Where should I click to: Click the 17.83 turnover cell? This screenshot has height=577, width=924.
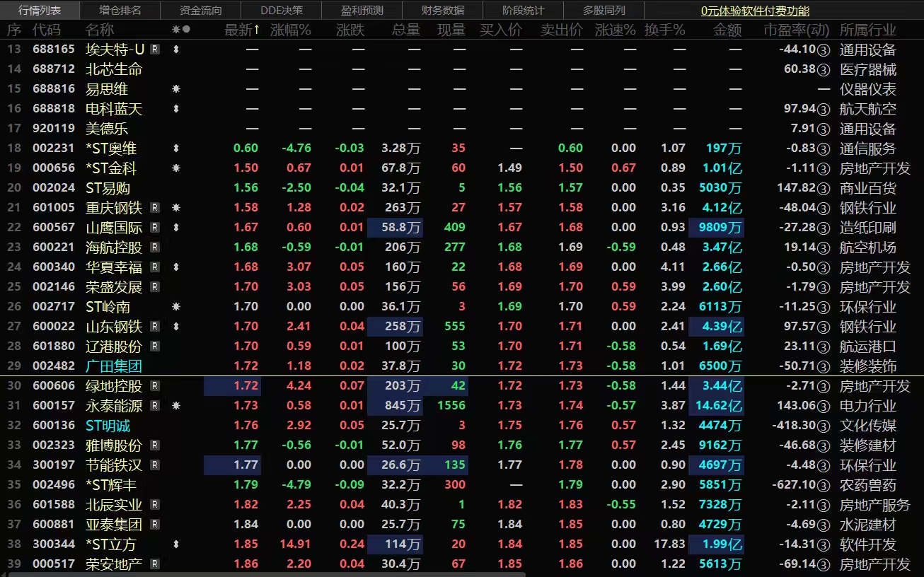tap(670, 544)
